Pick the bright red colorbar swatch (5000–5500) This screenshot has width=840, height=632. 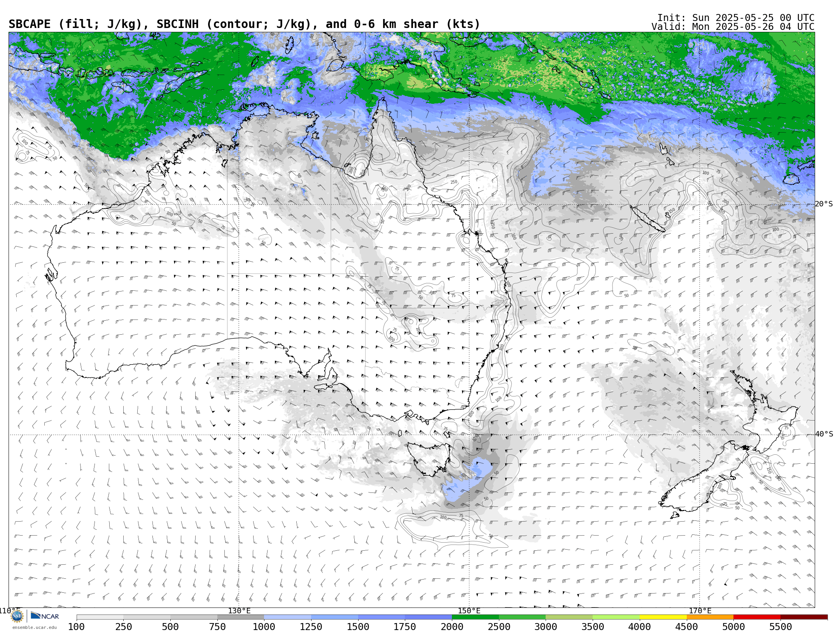757,617
